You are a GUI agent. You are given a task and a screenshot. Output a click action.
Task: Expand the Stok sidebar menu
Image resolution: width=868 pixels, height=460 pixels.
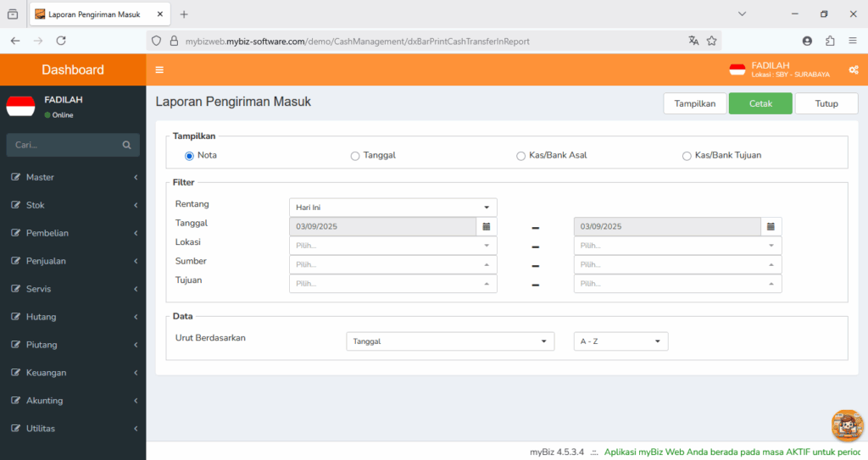coord(73,205)
